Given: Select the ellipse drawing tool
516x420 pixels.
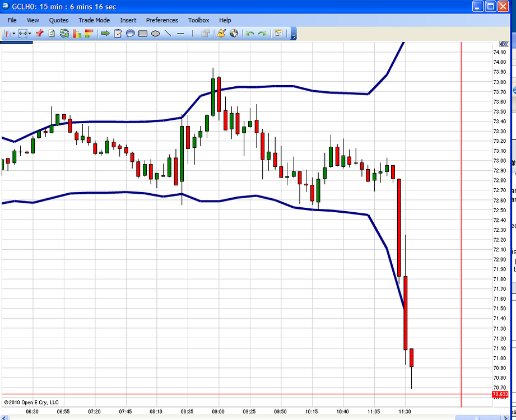Looking at the screenshot, I should tap(155, 34).
